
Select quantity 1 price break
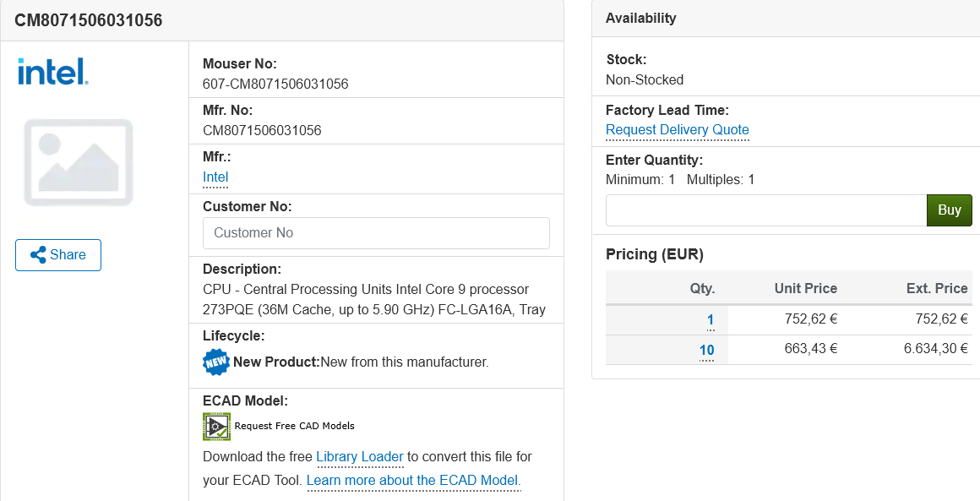[x=710, y=319]
